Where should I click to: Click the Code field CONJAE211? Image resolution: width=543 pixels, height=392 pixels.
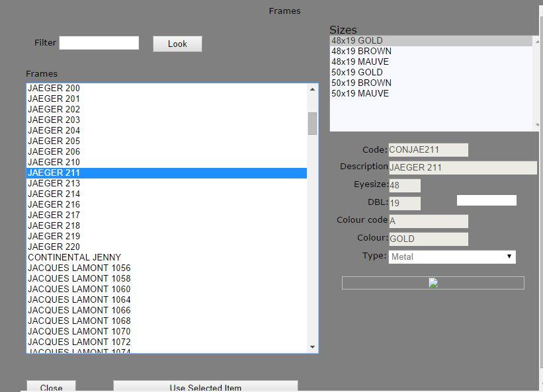[429, 150]
